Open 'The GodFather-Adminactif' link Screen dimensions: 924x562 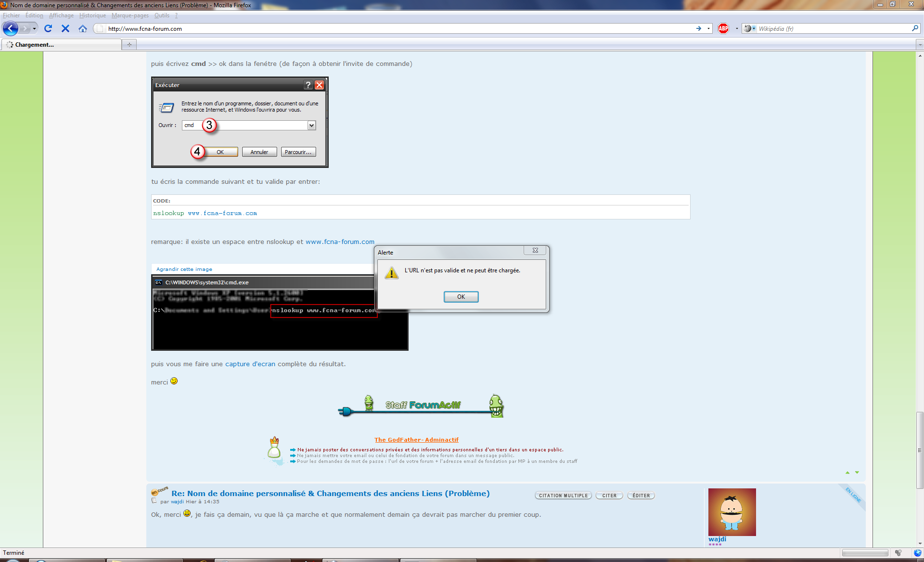tap(416, 440)
